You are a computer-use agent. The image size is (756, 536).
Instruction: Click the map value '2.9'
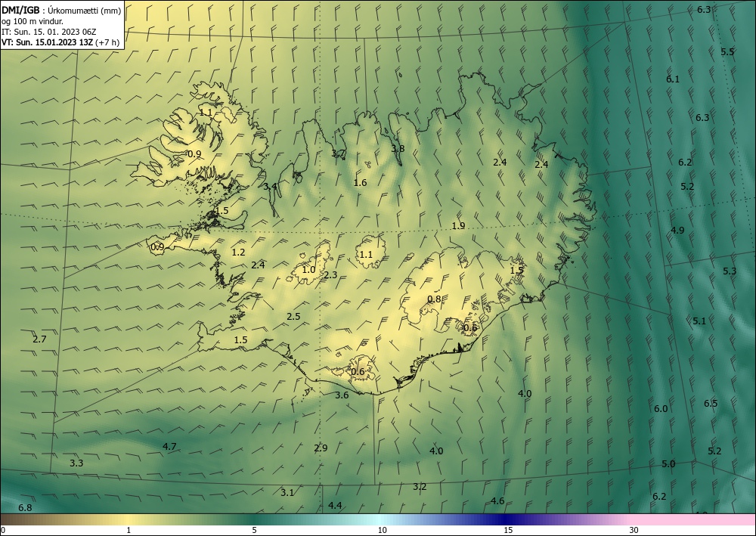coord(321,448)
